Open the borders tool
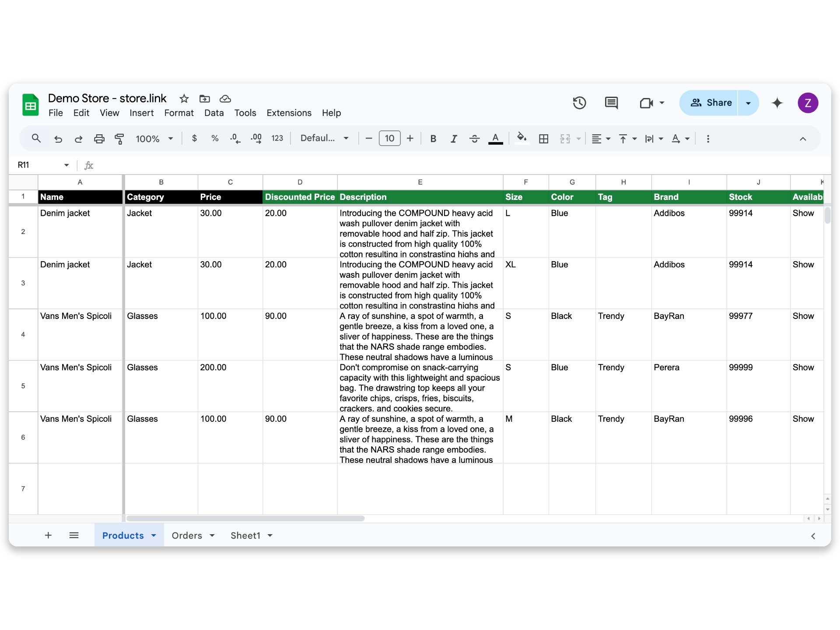Viewport: 840px width, 630px height. [x=543, y=139]
